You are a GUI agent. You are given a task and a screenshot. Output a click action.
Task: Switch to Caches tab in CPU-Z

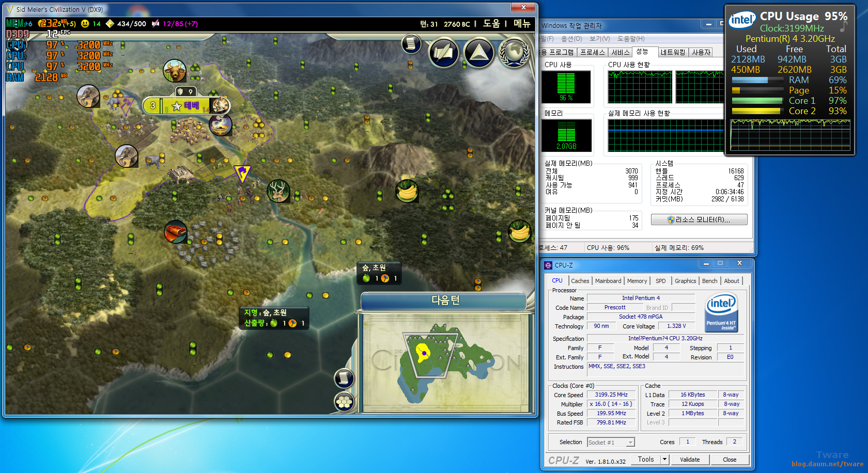(x=580, y=281)
